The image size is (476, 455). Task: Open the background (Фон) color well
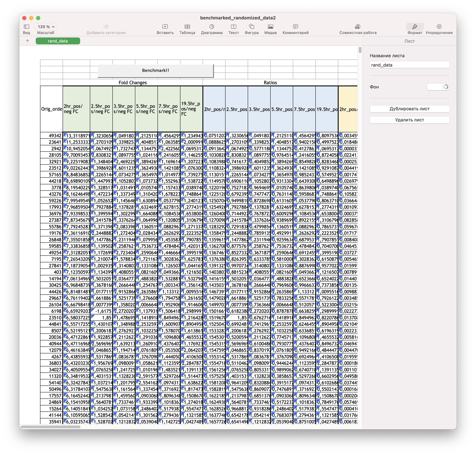tap(434, 87)
